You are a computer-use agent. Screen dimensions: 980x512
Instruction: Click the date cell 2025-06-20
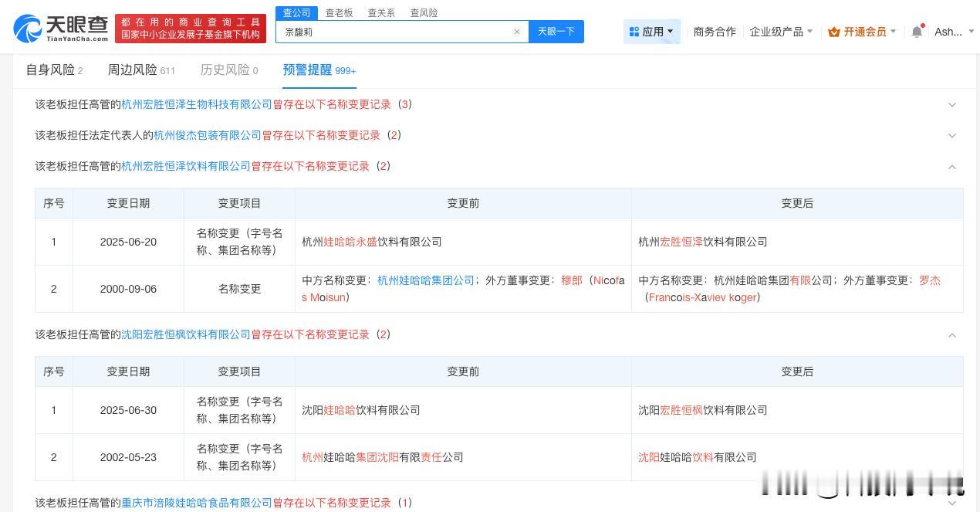click(128, 242)
